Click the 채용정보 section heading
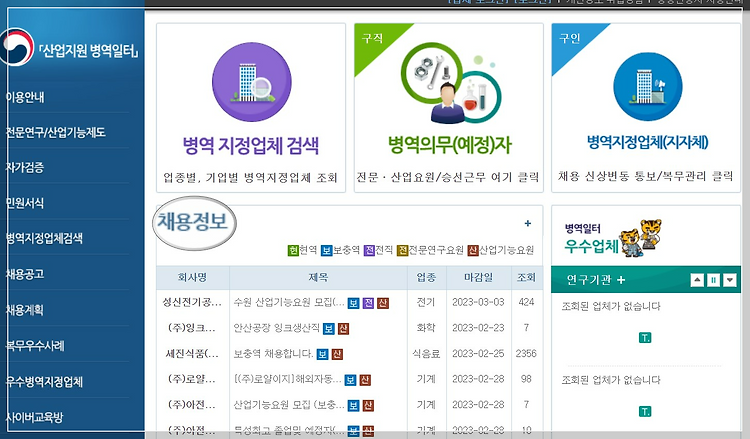Screen dimensions: 750x439 (x=193, y=221)
